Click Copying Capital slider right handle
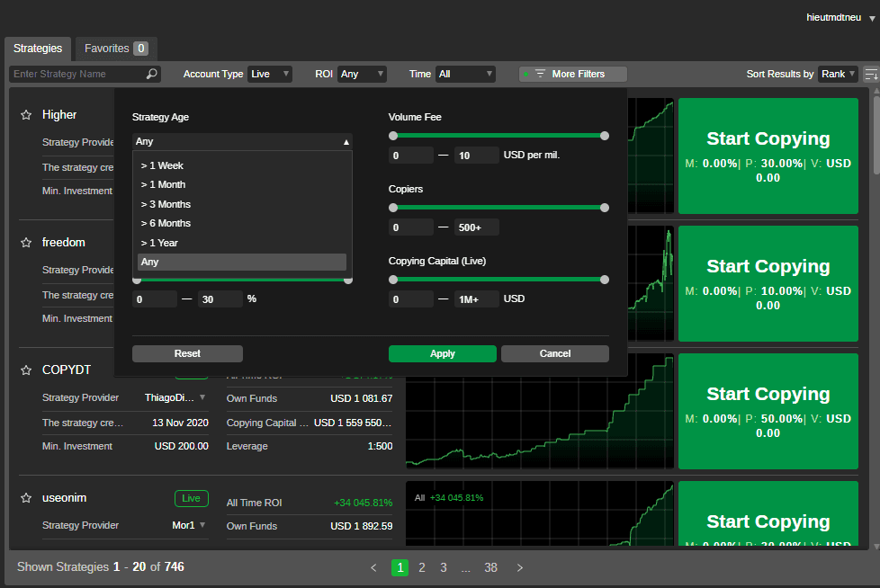The height and width of the screenshot is (588, 880). [x=605, y=280]
